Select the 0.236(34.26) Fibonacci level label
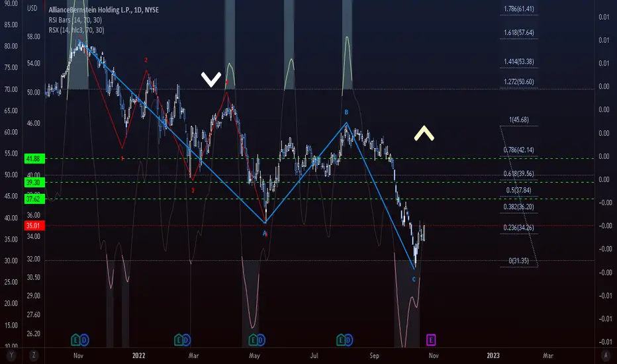 click(518, 228)
